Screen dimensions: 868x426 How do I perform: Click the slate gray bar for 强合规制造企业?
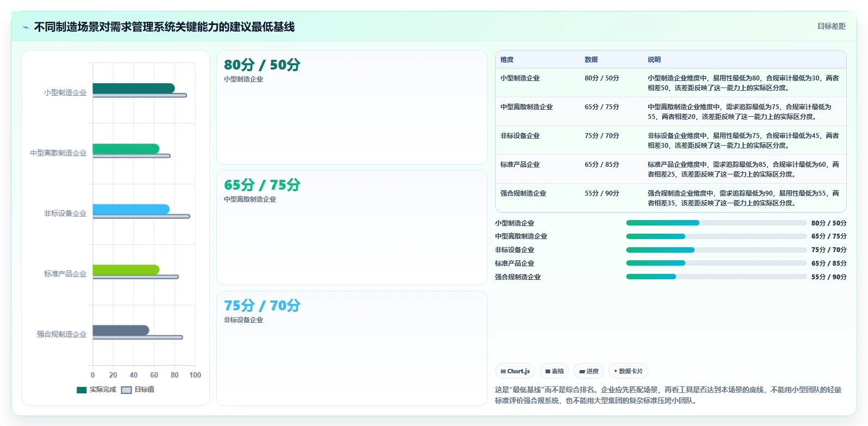[121, 330]
